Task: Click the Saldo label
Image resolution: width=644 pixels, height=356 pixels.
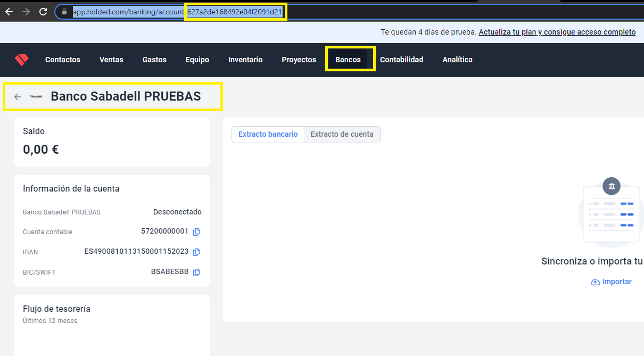Action: pyautogui.click(x=34, y=131)
